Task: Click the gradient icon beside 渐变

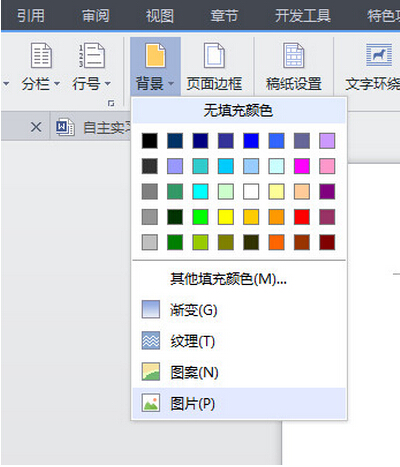Action: point(151,309)
